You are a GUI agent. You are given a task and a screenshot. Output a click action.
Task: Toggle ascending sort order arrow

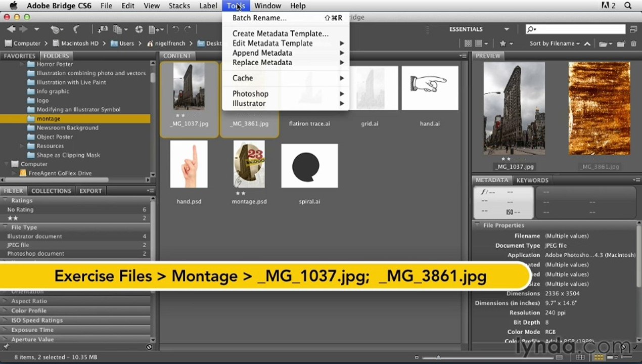[587, 43]
